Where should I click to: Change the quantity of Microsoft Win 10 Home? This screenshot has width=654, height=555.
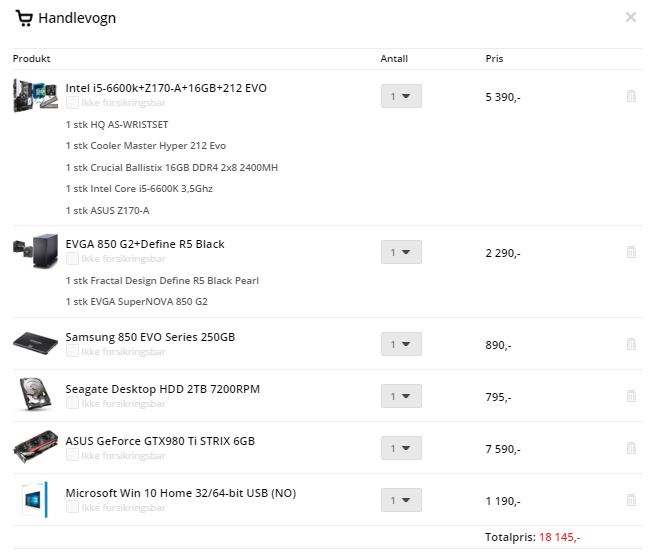tap(401, 500)
